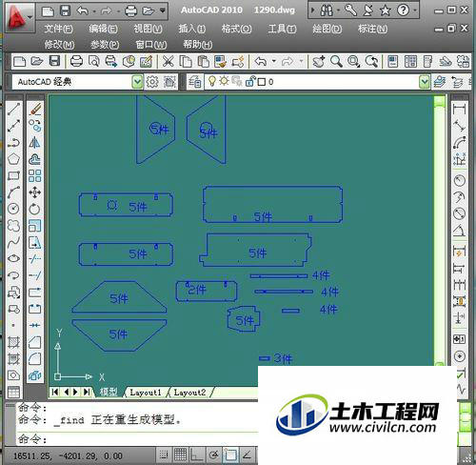The height and width of the screenshot is (465, 476).
Task: Select the Erase modify tool
Action: point(35,109)
